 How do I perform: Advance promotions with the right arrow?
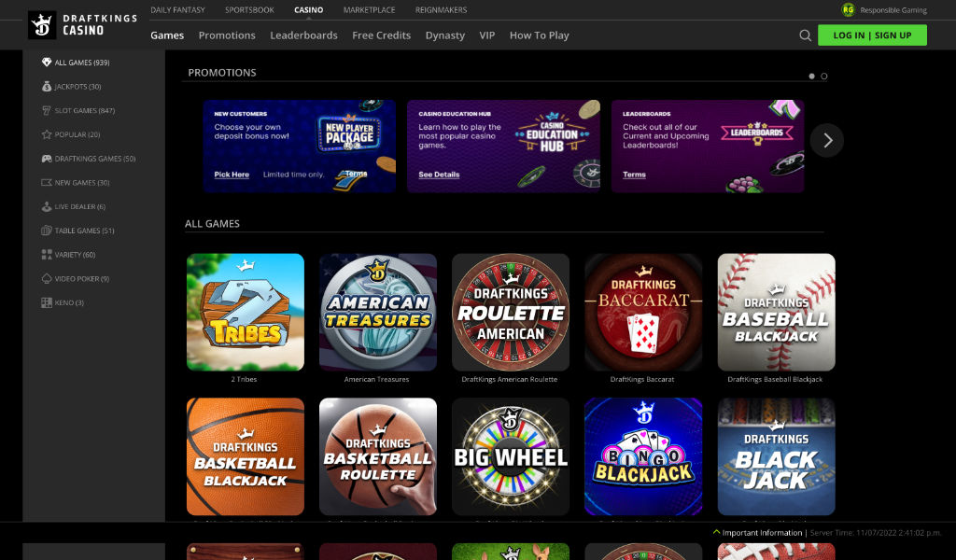tap(827, 140)
